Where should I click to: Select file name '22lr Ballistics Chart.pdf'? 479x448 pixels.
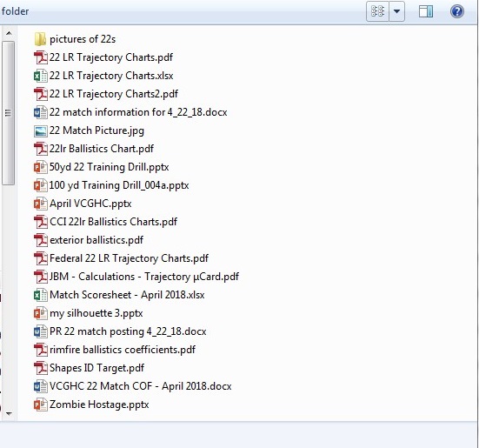(x=102, y=149)
